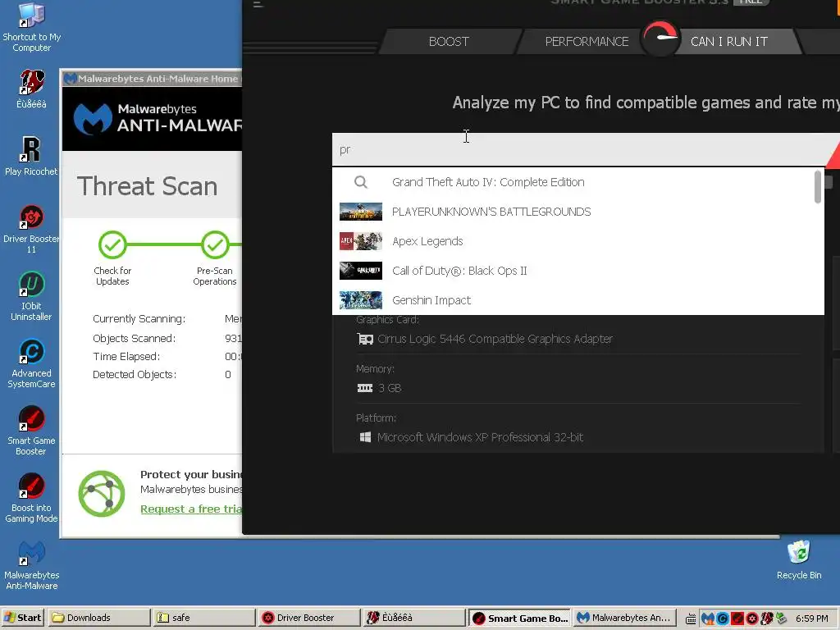The height and width of the screenshot is (630, 840).
Task: Select the Driver Booster 11 desktop icon
Action: click(31, 229)
